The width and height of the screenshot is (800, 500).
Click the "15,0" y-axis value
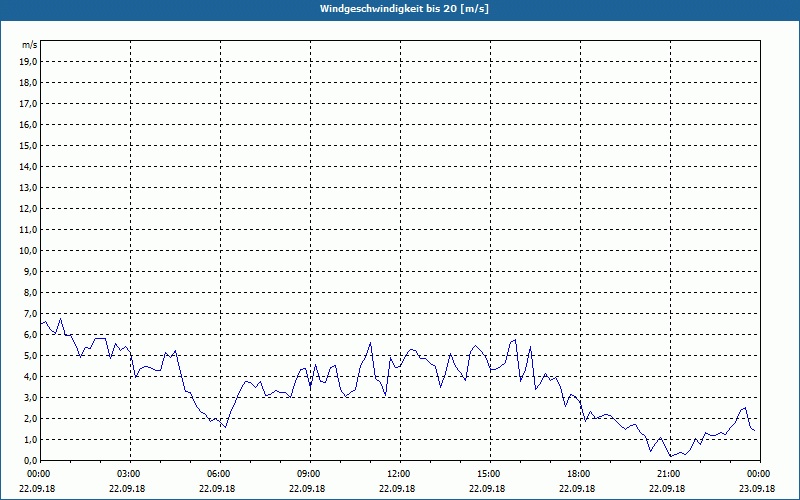(28, 145)
